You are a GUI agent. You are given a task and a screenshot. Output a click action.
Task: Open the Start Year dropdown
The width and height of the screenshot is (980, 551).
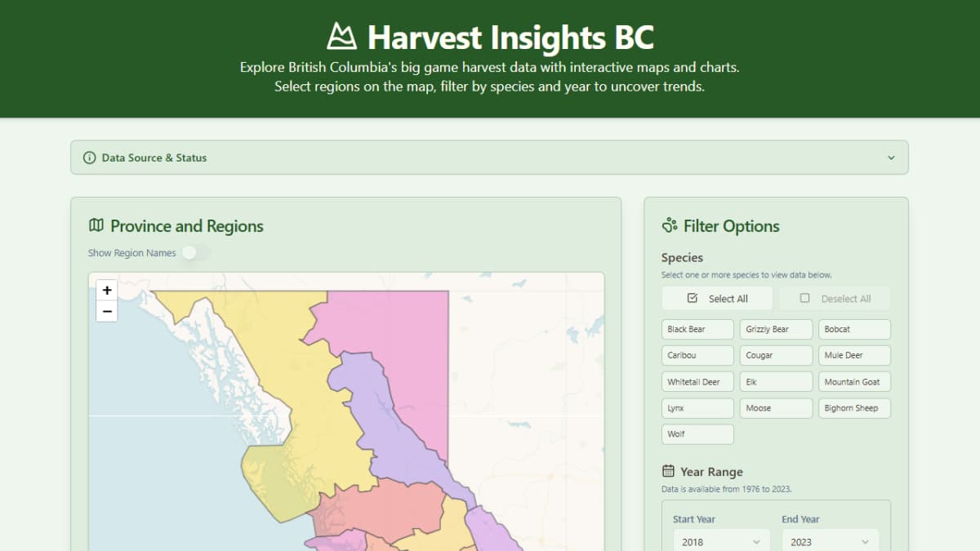pos(719,541)
